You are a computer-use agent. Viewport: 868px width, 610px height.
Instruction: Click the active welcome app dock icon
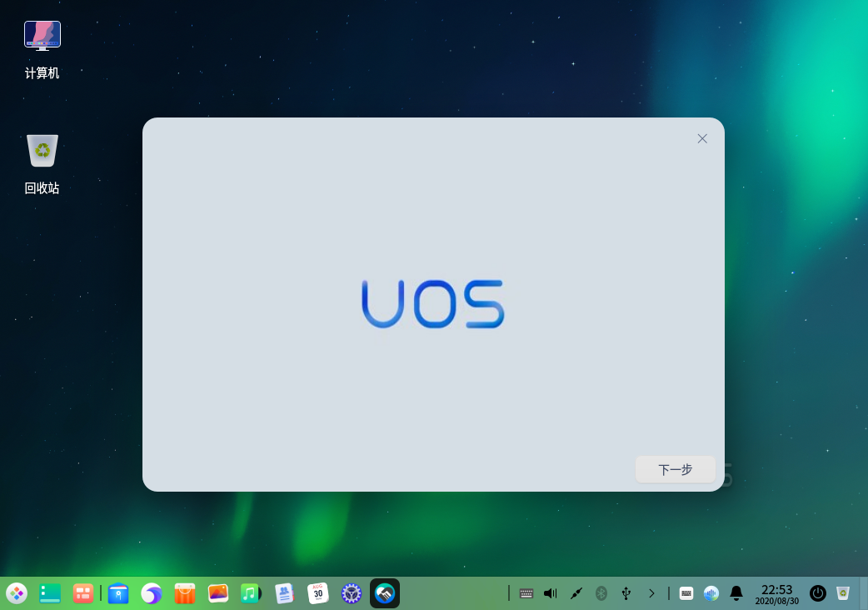pyautogui.click(x=385, y=593)
